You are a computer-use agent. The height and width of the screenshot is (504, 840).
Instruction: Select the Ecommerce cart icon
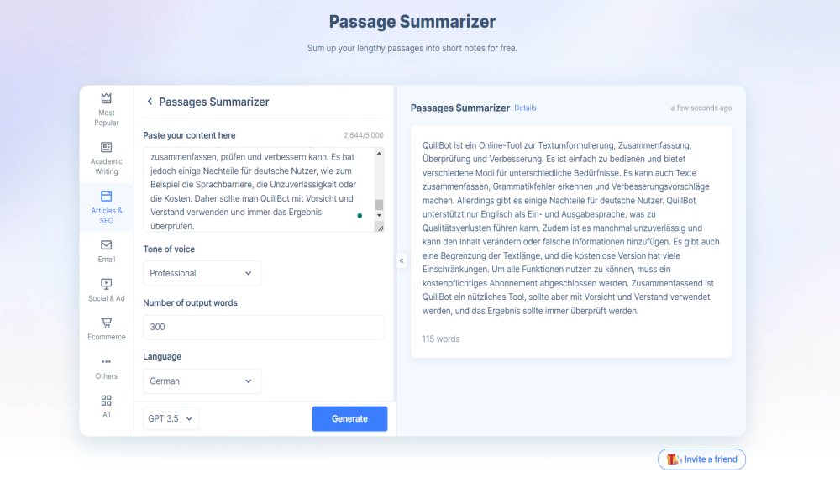coord(106,323)
